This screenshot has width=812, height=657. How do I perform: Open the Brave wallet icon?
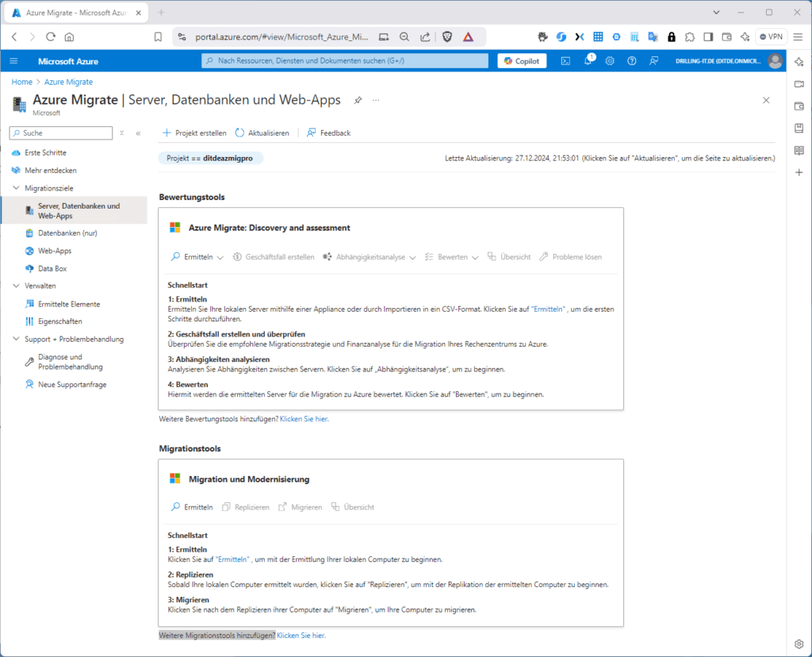pos(726,36)
